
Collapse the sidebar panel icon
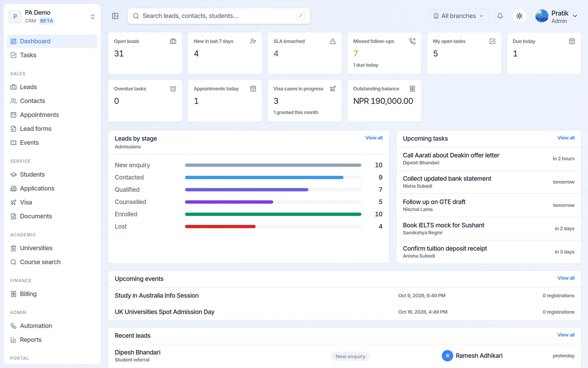coord(115,16)
